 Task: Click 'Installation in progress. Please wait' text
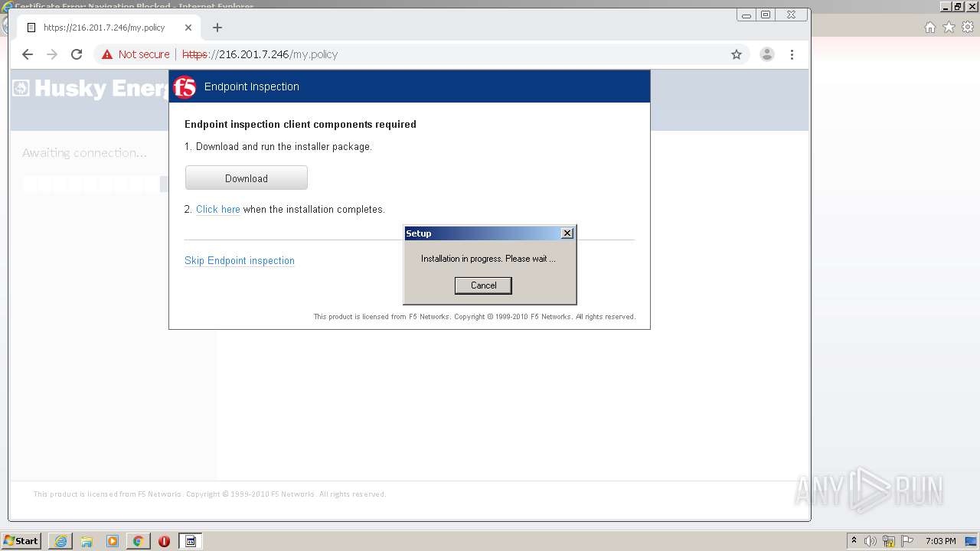(488, 259)
